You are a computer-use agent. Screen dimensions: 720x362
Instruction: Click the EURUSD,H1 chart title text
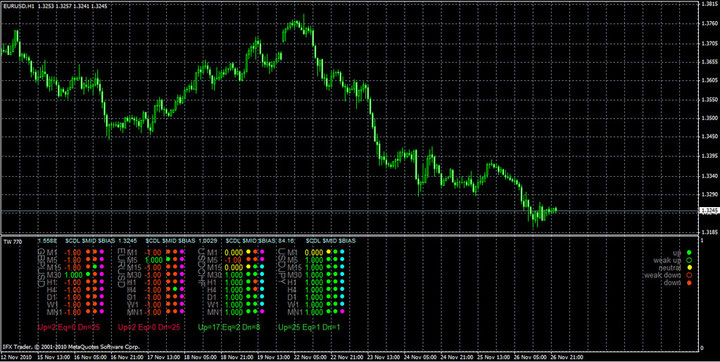19,6
